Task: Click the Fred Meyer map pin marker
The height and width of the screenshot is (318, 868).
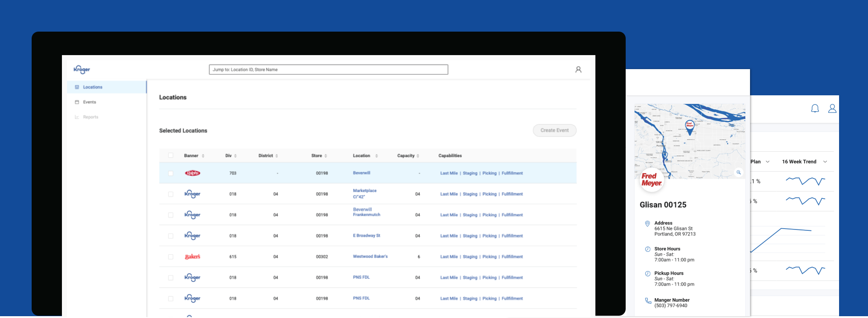Action: tap(689, 127)
